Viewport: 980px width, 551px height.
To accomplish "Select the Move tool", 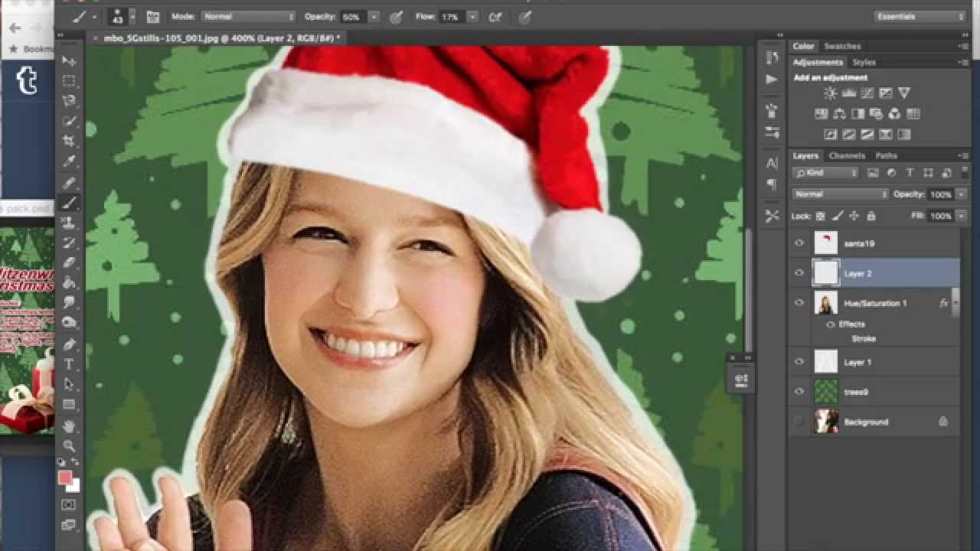I will click(x=70, y=60).
